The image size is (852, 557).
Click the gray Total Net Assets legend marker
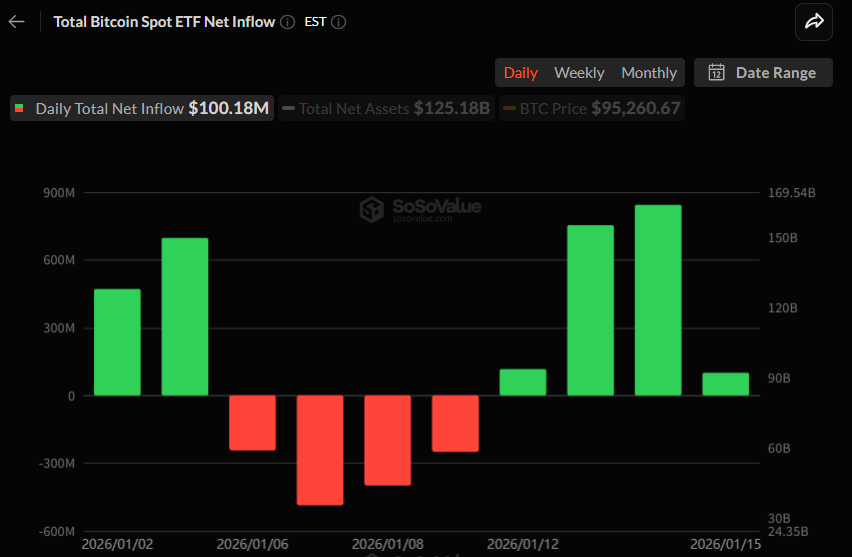pos(288,108)
